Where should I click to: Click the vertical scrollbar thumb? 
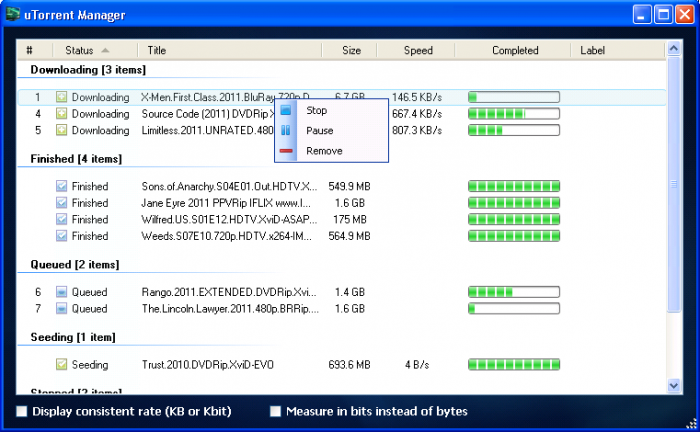click(x=674, y=183)
